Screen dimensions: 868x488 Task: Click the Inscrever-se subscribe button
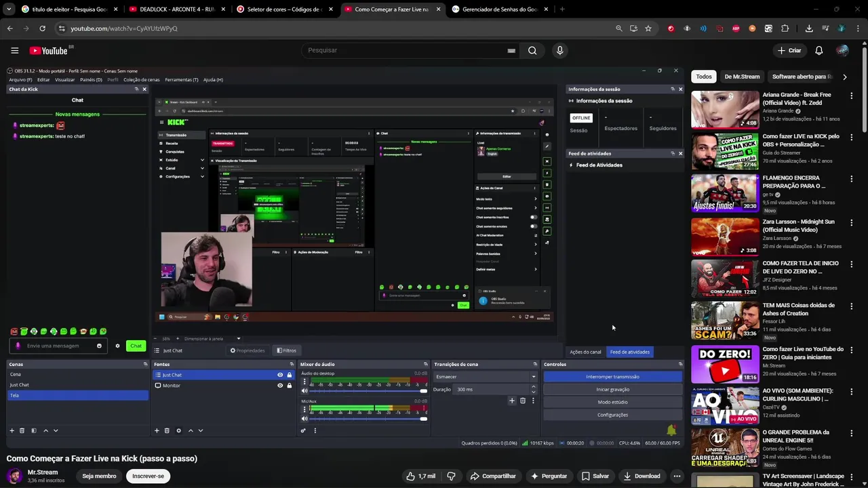148,476
